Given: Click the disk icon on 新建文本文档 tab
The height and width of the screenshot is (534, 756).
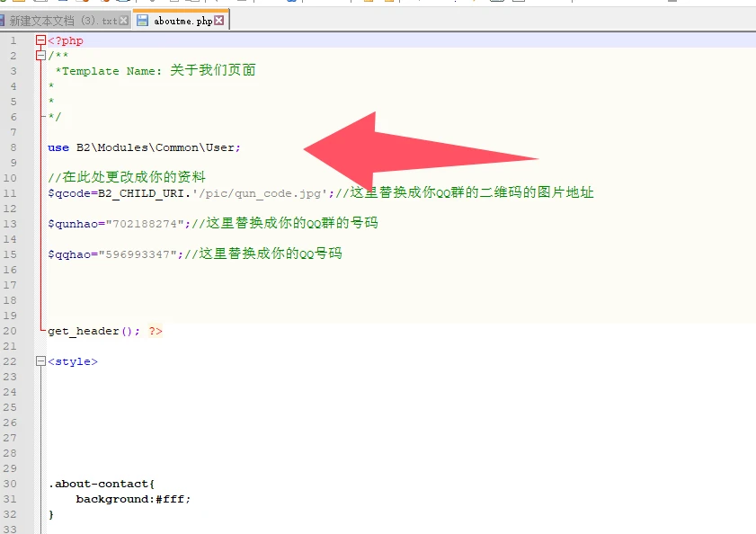Looking at the screenshot, I should click(x=2, y=20).
